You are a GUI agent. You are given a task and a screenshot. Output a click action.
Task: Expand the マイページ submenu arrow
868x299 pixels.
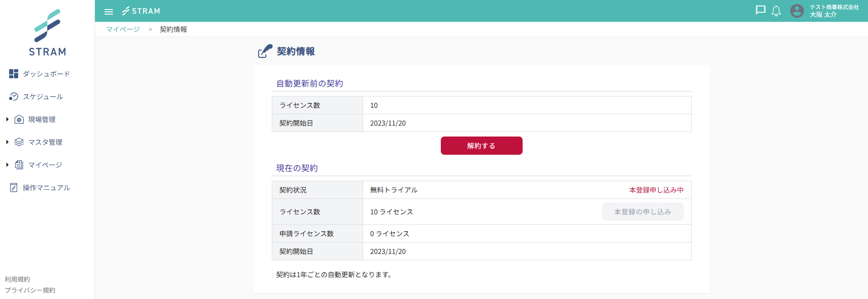point(7,165)
